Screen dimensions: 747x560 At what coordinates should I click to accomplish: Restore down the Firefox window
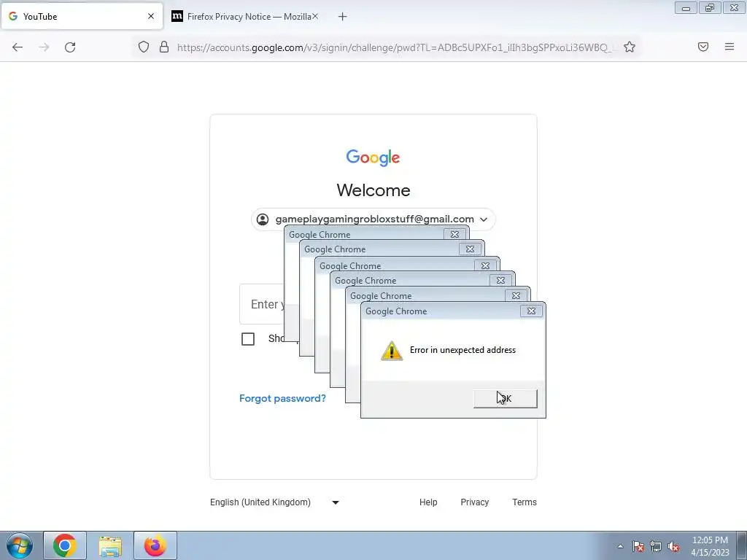pyautogui.click(x=710, y=8)
